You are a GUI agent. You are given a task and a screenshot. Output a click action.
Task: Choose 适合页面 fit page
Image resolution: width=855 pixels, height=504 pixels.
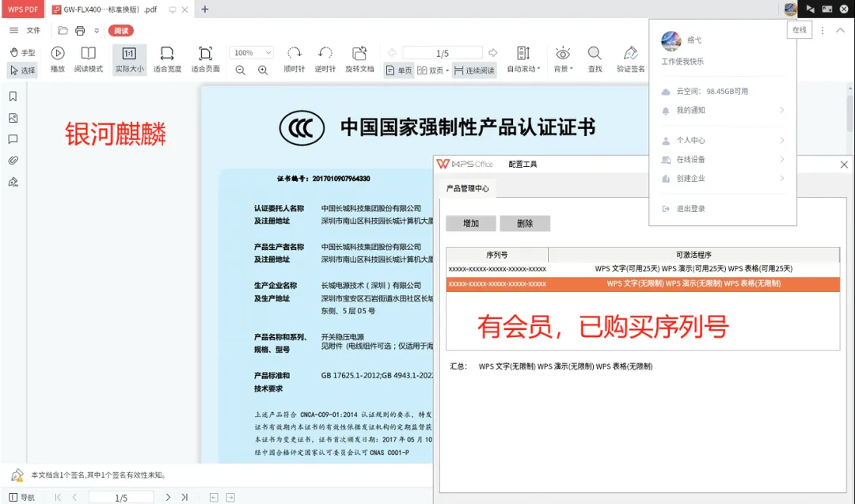(206, 59)
